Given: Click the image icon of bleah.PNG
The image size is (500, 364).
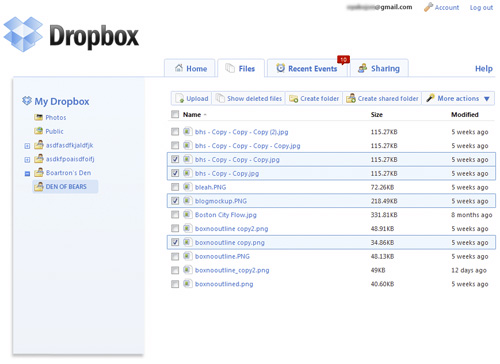Looking at the screenshot, I should click(x=187, y=187).
